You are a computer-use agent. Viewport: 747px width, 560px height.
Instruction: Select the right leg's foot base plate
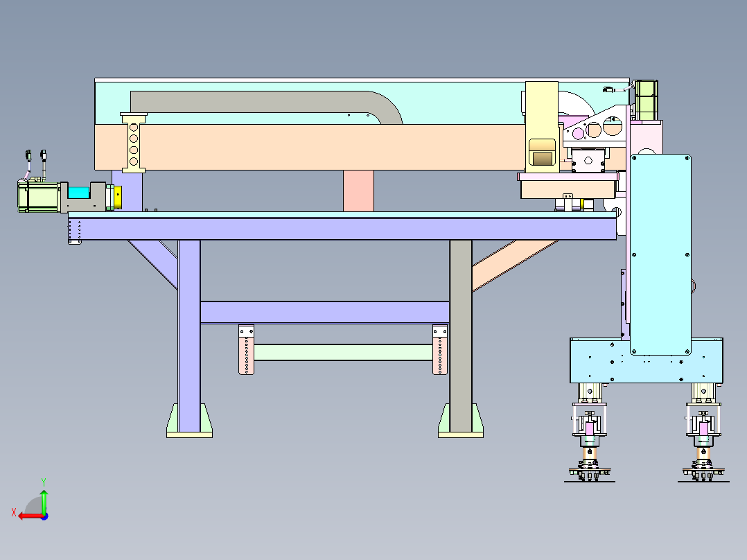click(x=461, y=435)
